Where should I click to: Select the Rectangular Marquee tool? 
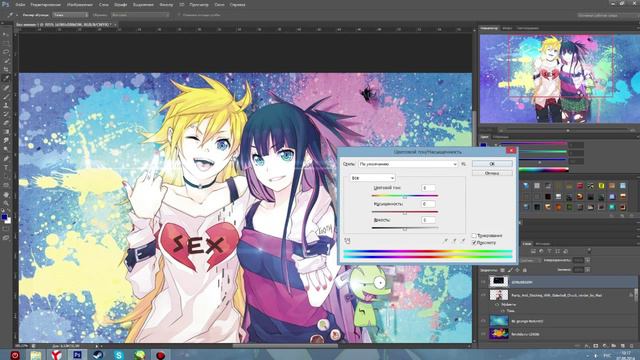(x=6, y=43)
